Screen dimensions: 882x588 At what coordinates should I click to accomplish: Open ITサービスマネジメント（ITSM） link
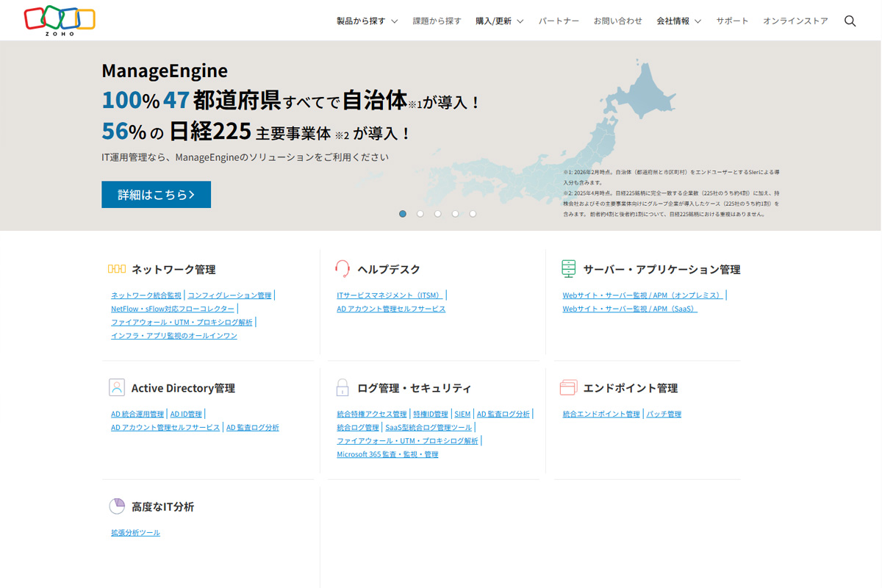pyautogui.click(x=390, y=295)
